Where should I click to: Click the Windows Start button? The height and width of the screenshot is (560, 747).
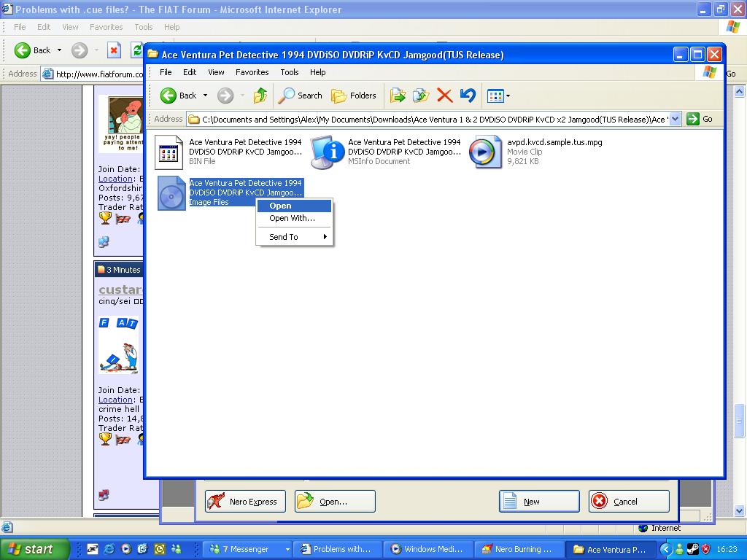(34, 549)
